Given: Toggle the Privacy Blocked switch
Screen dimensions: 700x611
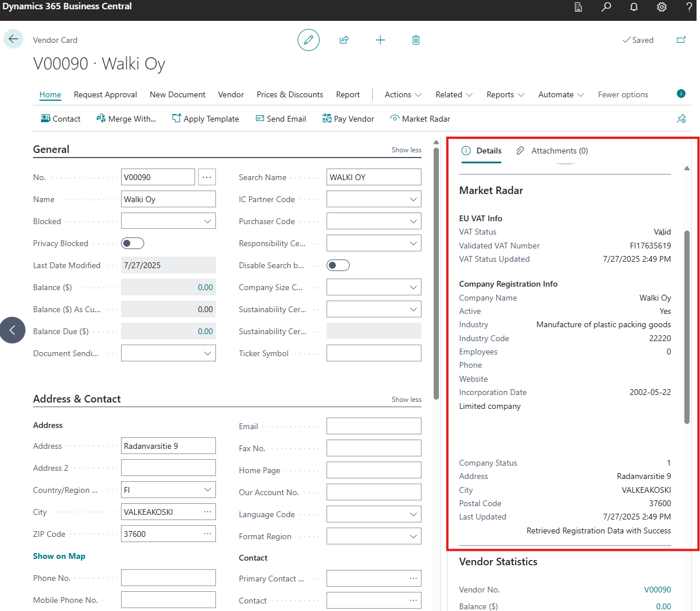Looking at the screenshot, I should tap(133, 243).
